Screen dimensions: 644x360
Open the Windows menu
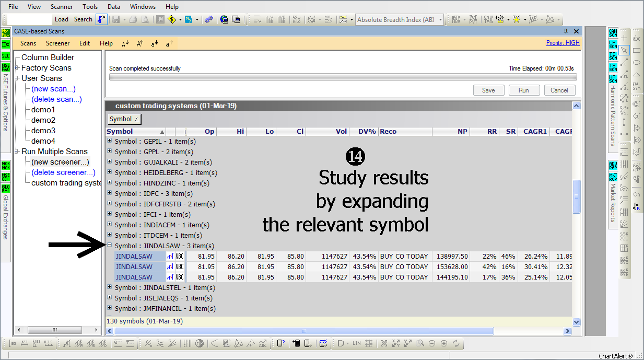[x=143, y=7]
